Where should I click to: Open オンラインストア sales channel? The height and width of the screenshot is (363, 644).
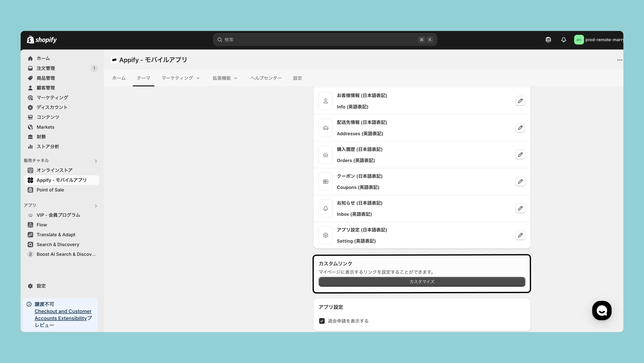click(x=62, y=170)
